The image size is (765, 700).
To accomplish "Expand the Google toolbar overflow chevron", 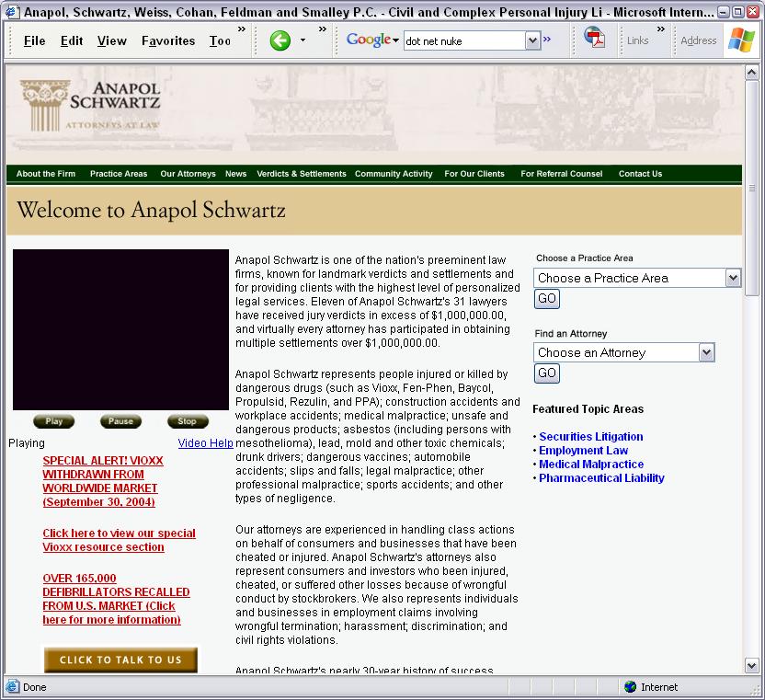I will 547,40.
